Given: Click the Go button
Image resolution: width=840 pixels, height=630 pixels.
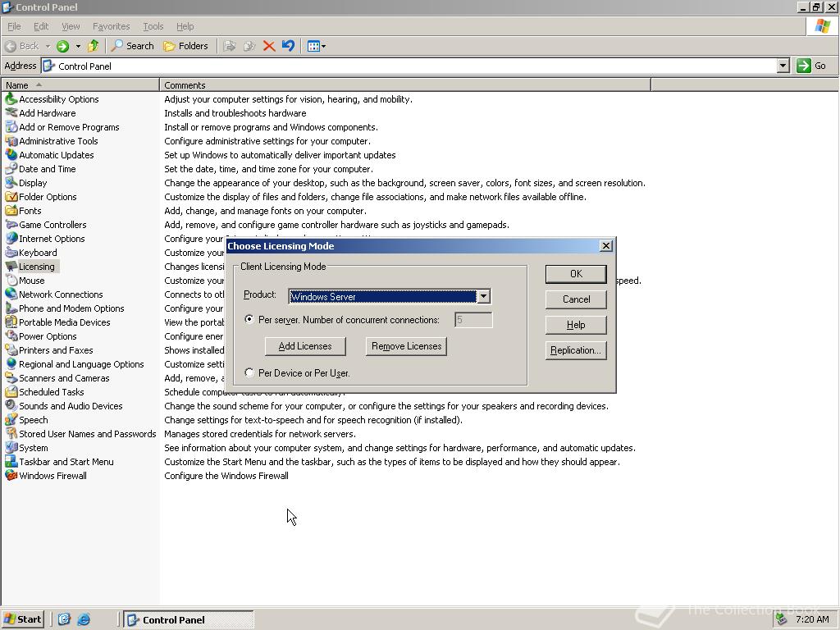Looking at the screenshot, I should [811, 66].
